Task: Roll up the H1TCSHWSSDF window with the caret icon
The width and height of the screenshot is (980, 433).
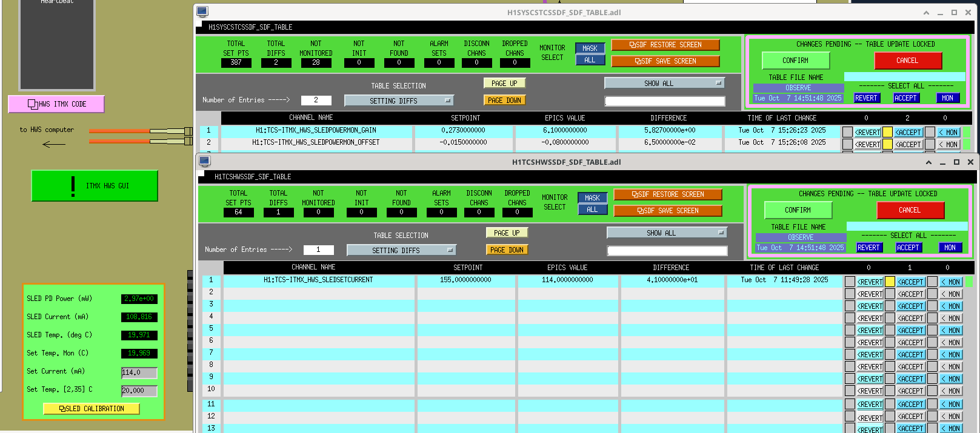Action: 928,162
